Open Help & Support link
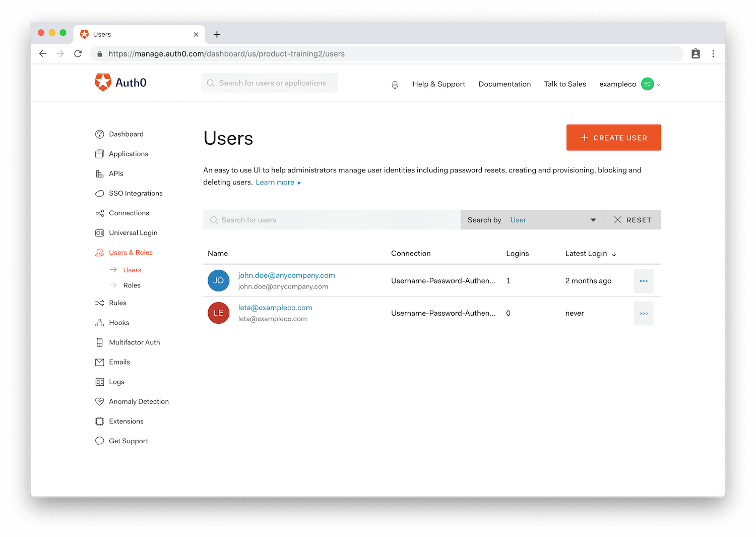The image size is (756, 537). 439,84
